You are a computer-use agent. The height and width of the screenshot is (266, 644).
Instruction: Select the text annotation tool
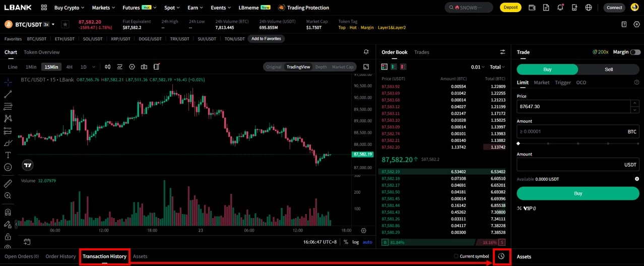[8, 155]
